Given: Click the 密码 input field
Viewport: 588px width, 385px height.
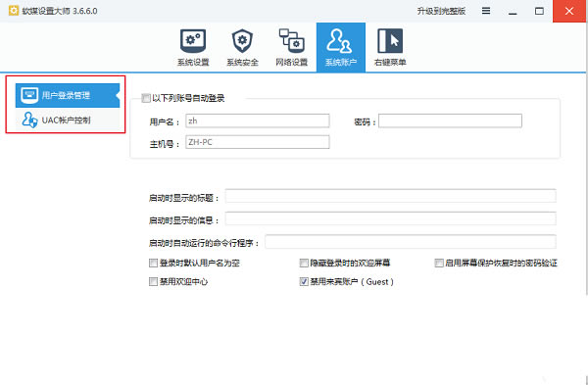Looking at the screenshot, I should 450,120.
